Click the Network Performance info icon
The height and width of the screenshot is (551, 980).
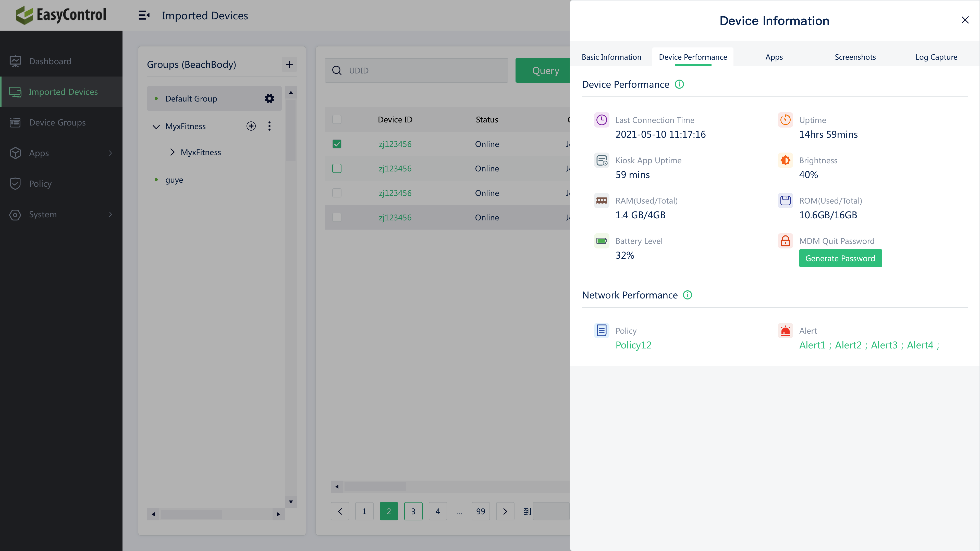coord(687,295)
